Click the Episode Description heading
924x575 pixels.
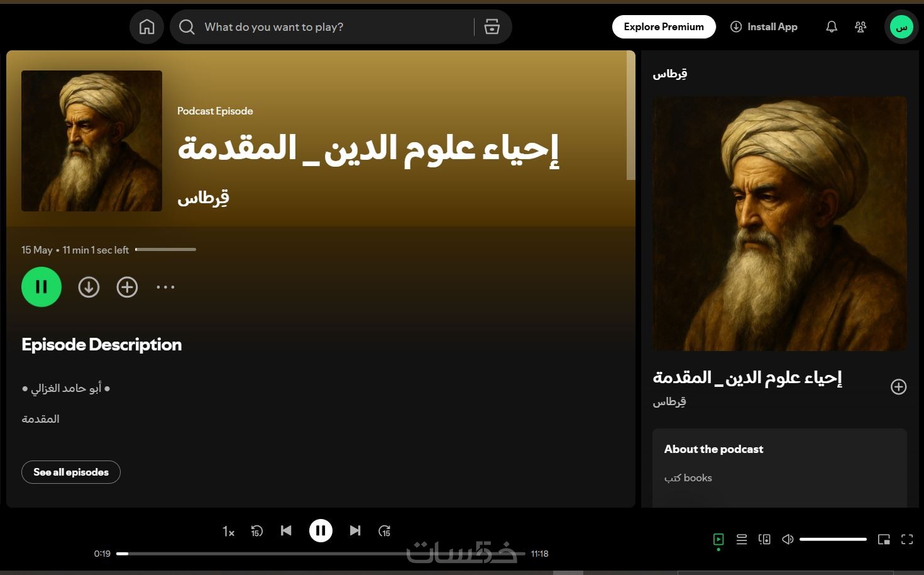click(102, 344)
